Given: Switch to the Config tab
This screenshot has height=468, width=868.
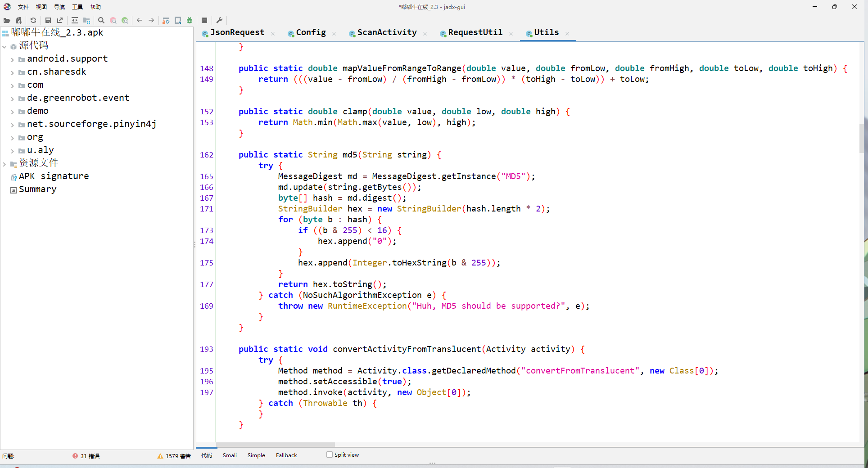Looking at the screenshot, I should tap(311, 32).
